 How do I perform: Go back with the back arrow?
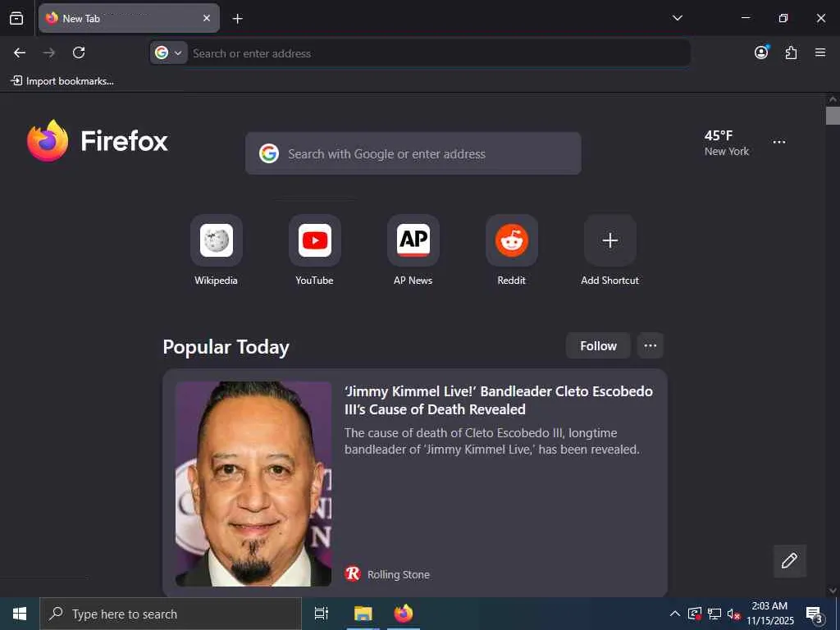[x=20, y=52]
